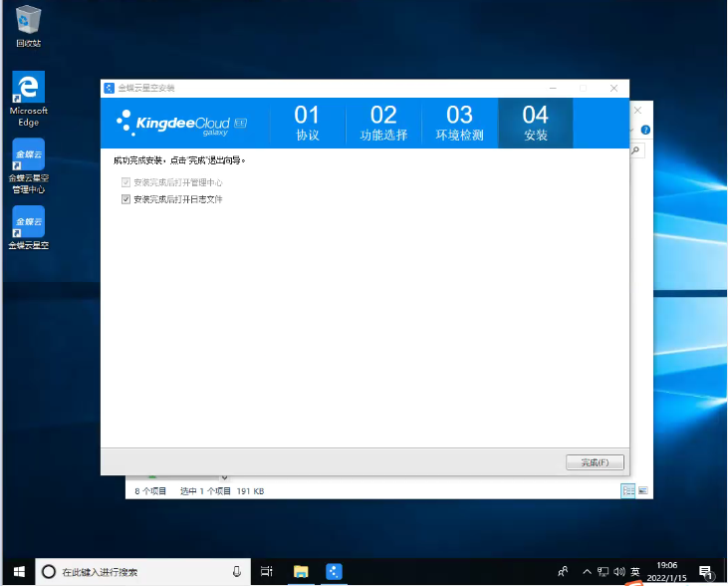Minimize the installer window

coord(553,89)
